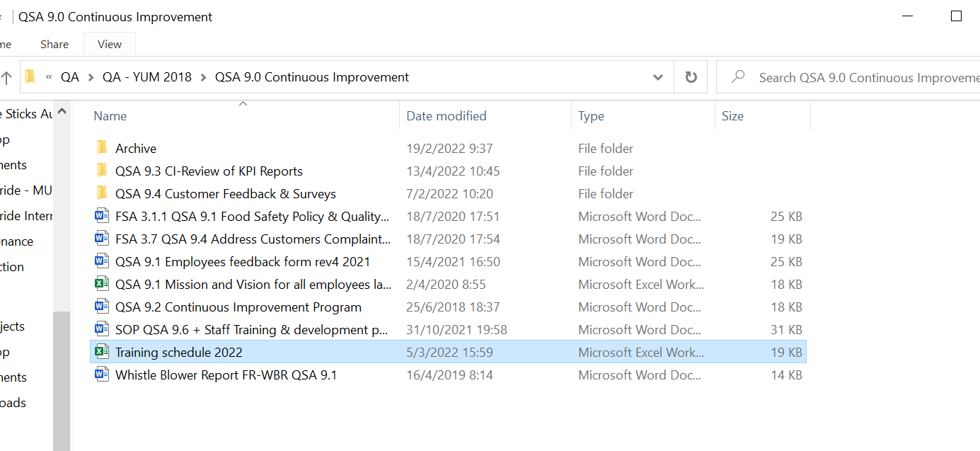Click the QA - YUM 2018 breadcrumb link

[147, 77]
